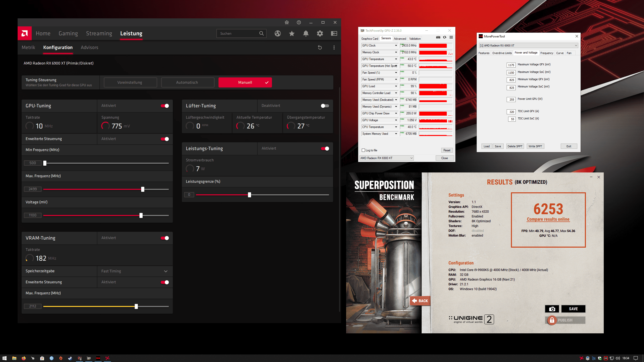
Task: Click SAVE in Superposition results
Action: 573,309
